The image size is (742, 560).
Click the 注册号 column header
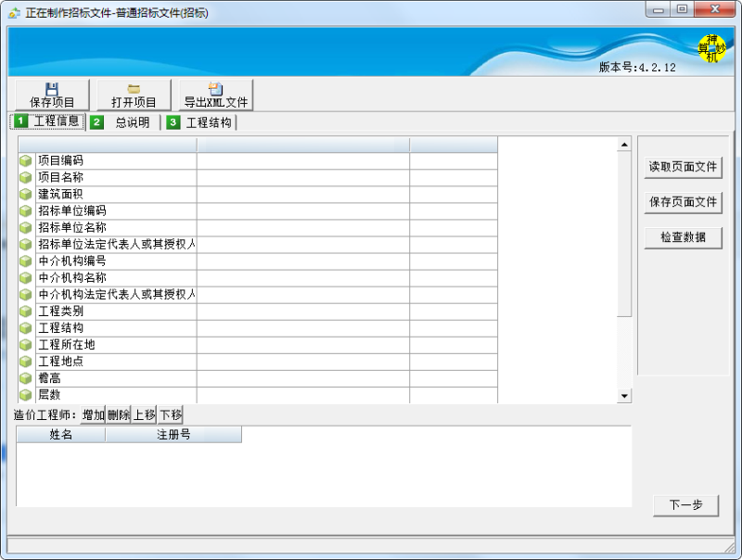(173, 434)
